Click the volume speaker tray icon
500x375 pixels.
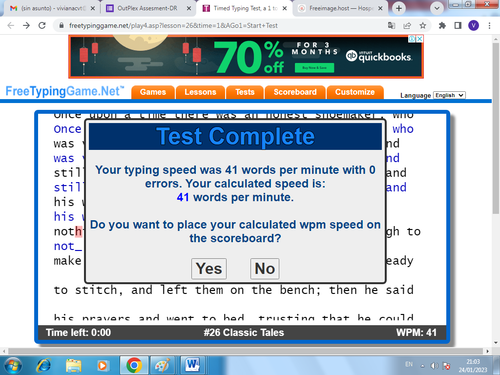click(434, 366)
